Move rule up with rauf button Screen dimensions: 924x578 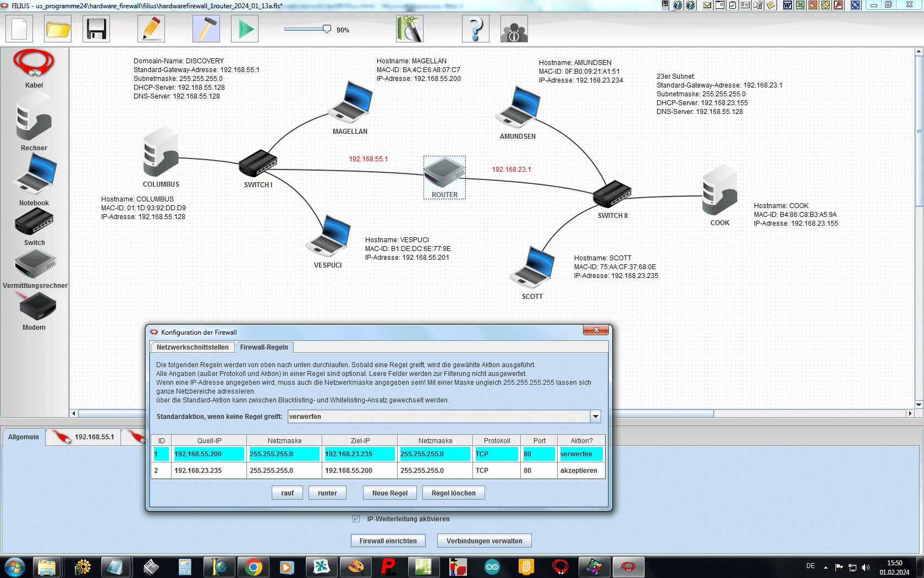tap(287, 493)
